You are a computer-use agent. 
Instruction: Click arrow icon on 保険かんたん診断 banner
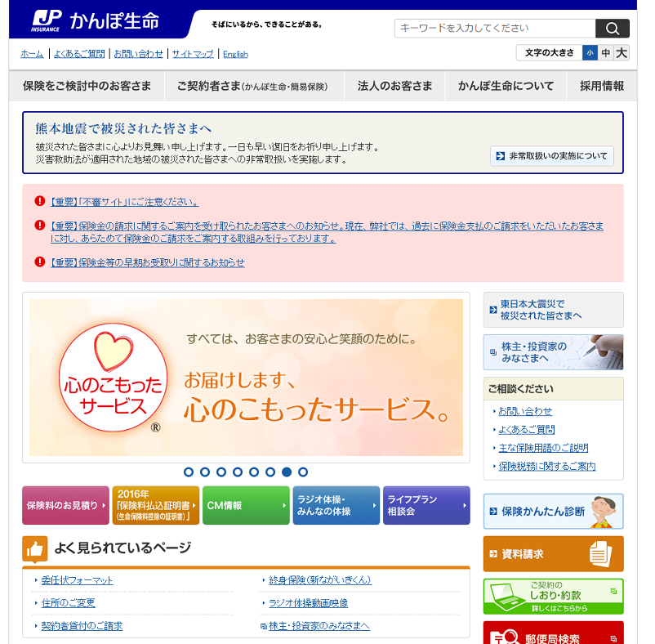click(493, 511)
